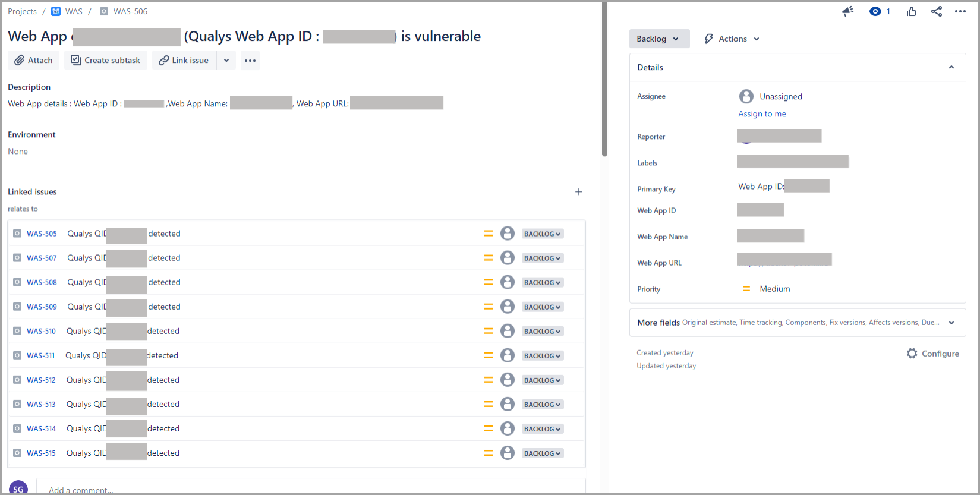The image size is (980, 495).
Task: Toggle the watch issue eye icon
Action: pos(875,11)
